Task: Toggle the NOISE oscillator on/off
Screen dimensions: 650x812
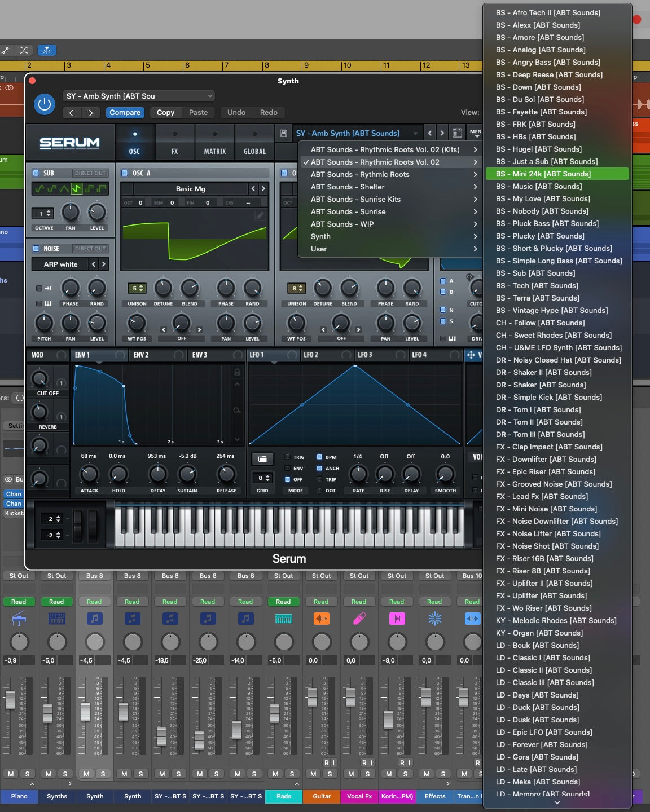Action: [36, 249]
